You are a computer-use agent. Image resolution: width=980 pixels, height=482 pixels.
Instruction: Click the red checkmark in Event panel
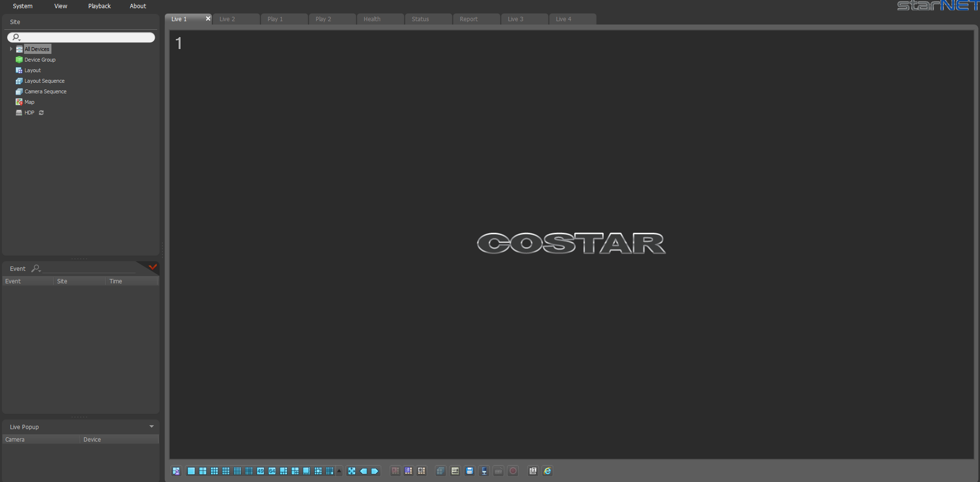(x=153, y=267)
